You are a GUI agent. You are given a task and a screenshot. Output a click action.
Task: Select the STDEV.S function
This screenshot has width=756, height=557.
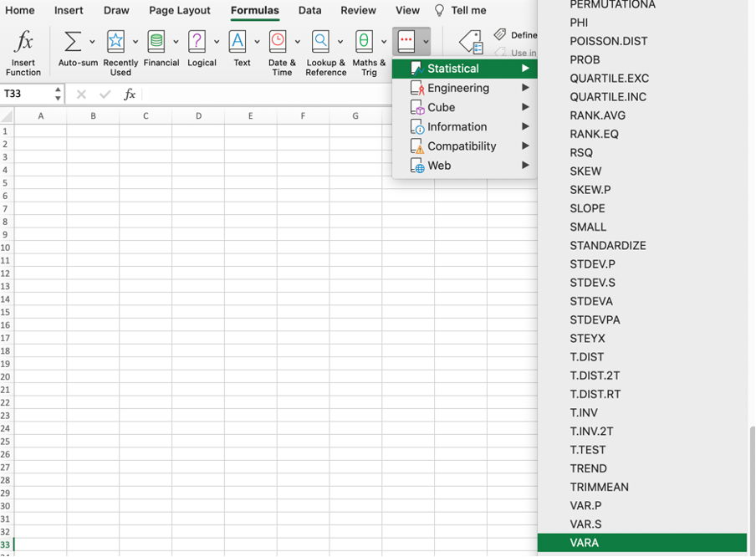click(592, 283)
